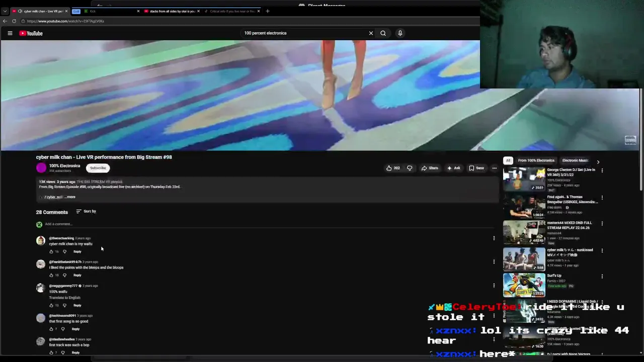
Task: Reply to the 'bleeps and the bloops' comment
Action: point(77,275)
